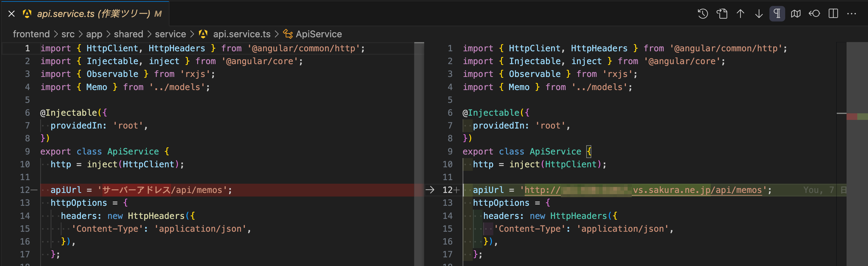Revert change with arrow at line 12
The width and height of the screenshot is (868, 266).
coord(430,190)
